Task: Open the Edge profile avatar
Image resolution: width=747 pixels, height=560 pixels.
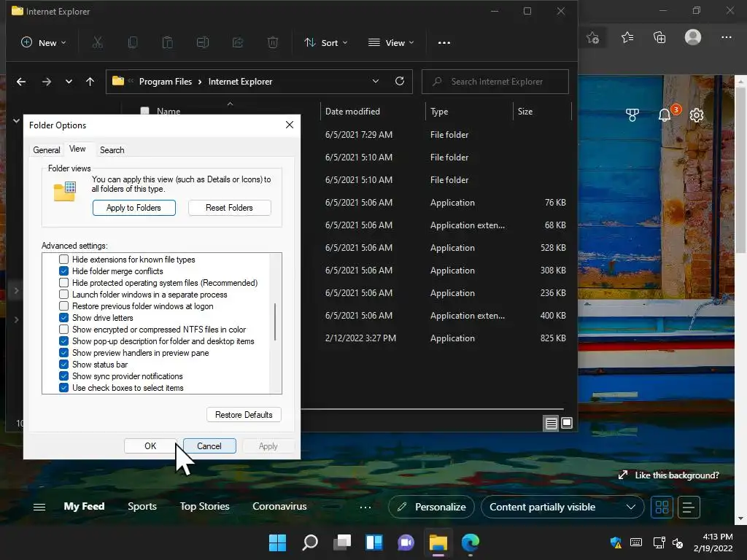Action: (x=693, y=37)
